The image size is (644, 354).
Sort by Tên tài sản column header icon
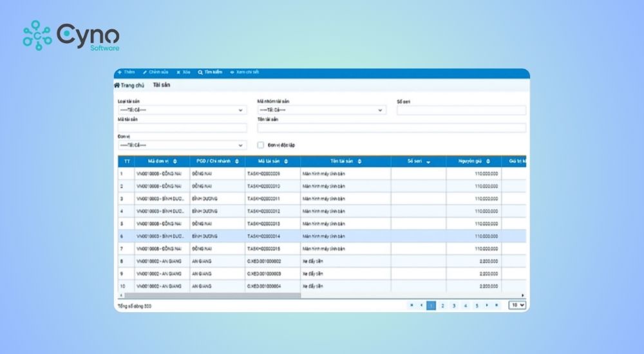tap(359, 162)
